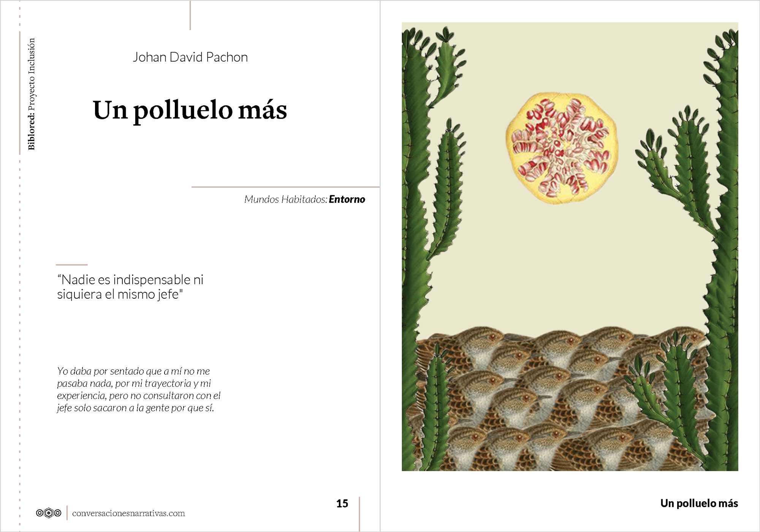Select the bold word Entorno
The height and width of the screenshot is (532, 760).
click(347, 199)
